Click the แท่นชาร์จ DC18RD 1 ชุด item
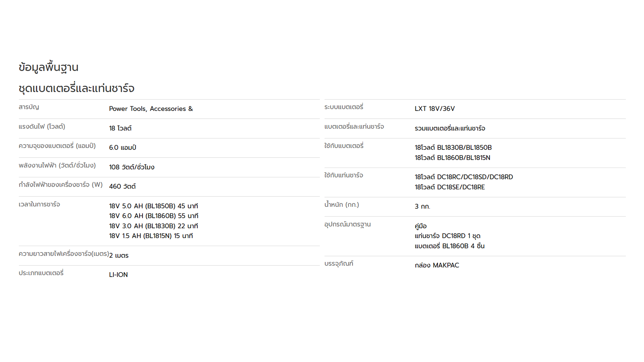This screenshot has height=362, width=644. (x=447, y=236)
